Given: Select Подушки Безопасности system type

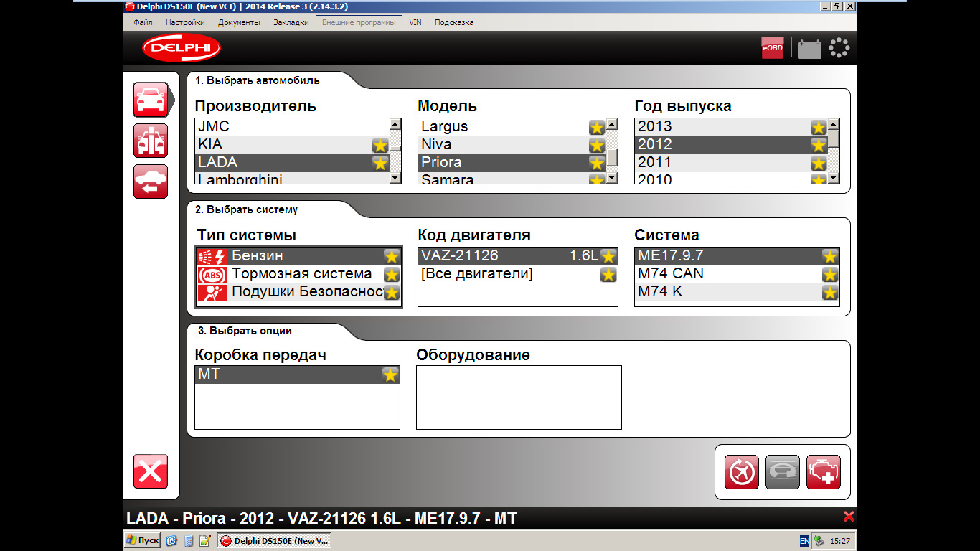Looking at the screenshot, I should [298, 292].
